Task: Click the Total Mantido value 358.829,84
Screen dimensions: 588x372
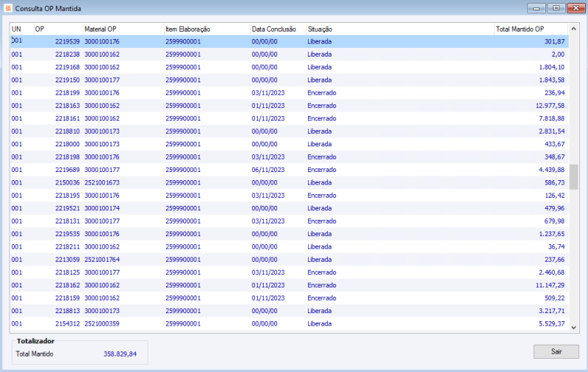Action: tap(120, 354)
